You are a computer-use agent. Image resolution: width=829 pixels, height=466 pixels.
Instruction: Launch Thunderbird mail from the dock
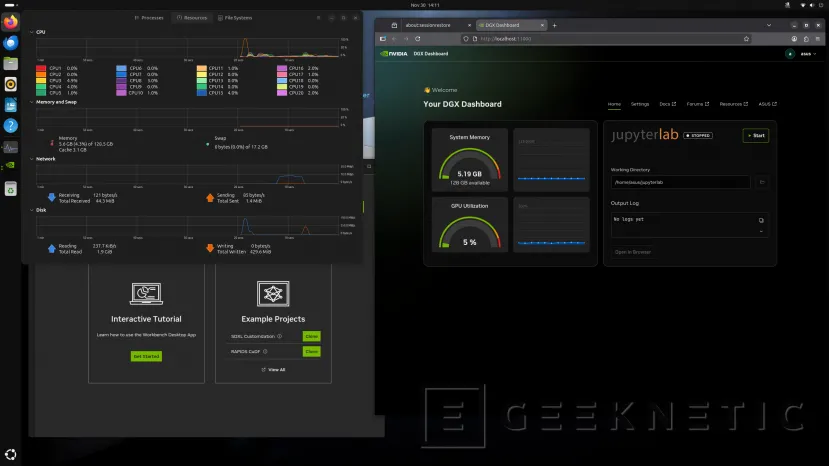11,43
